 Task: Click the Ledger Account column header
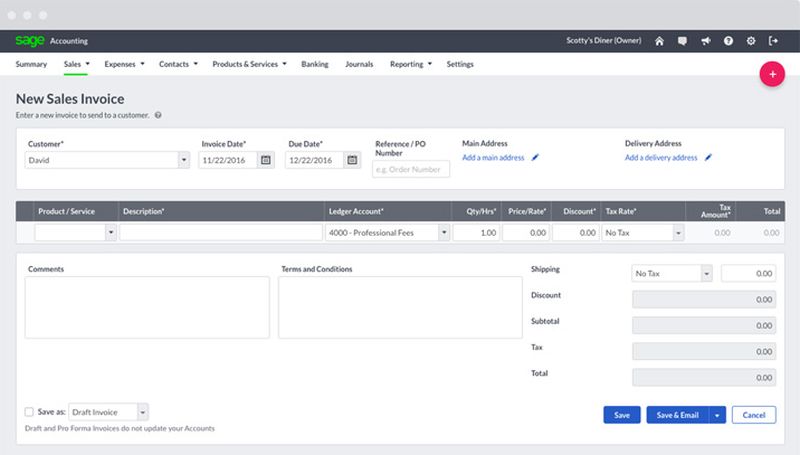click(356, 211)
